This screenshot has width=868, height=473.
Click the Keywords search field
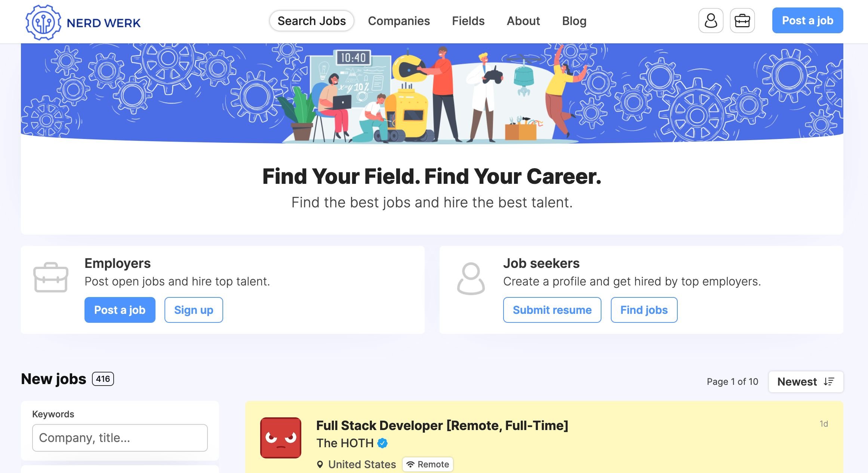[120, 438]
